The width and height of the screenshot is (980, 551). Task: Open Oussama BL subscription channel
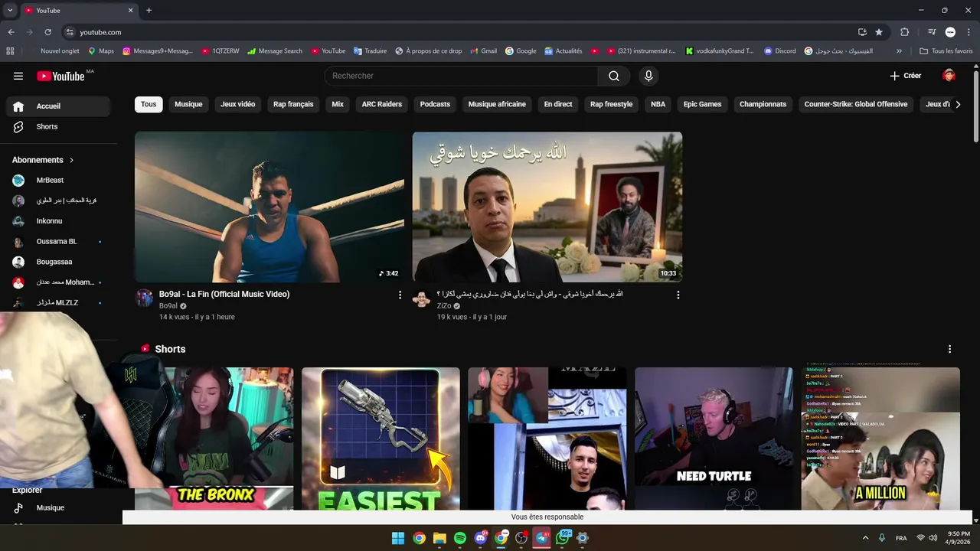[58, 241]
